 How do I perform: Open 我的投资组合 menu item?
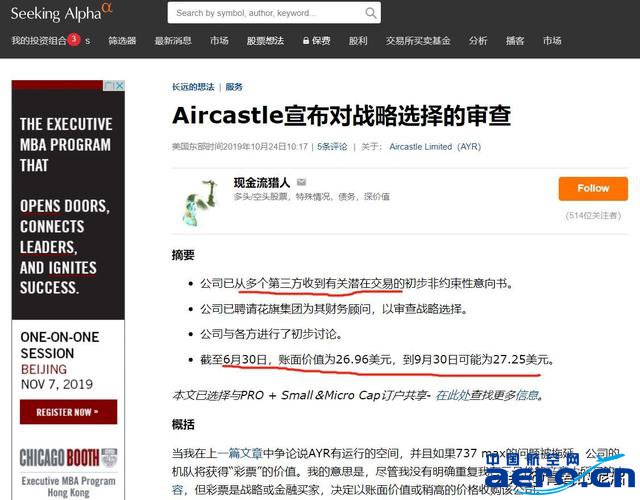click(39, 41)
